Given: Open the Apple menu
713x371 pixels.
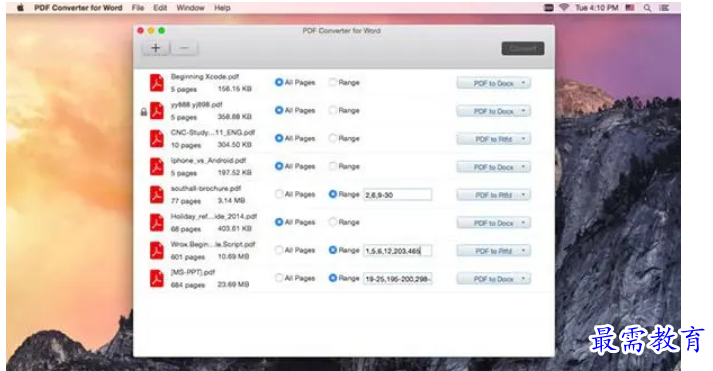Looking at the screenshot, I should 20,8.
